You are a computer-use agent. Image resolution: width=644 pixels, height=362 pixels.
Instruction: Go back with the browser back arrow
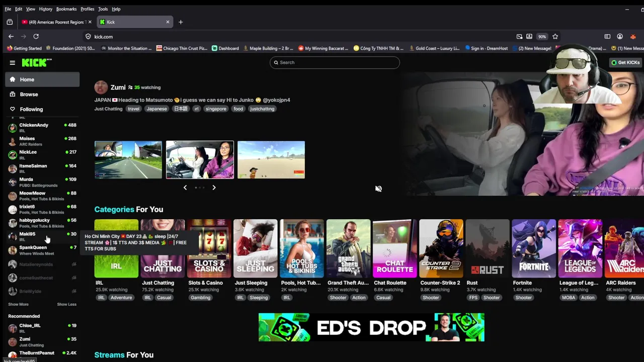pyautogui.click(x=11, y=37)
